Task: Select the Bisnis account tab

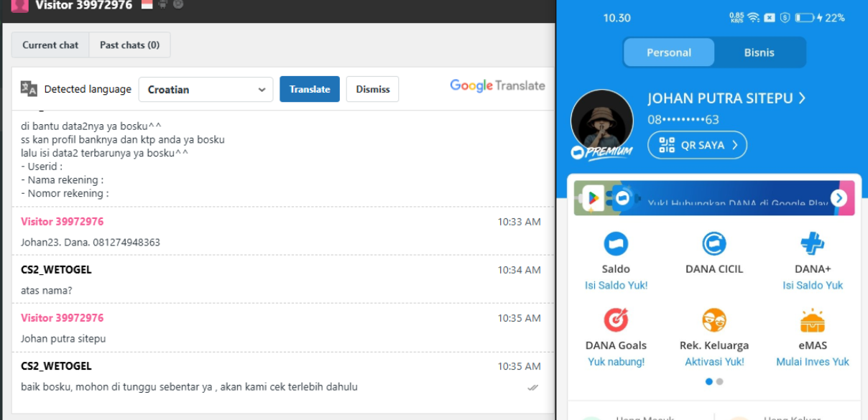Action: pyautogui.click(x=759, y=52)
